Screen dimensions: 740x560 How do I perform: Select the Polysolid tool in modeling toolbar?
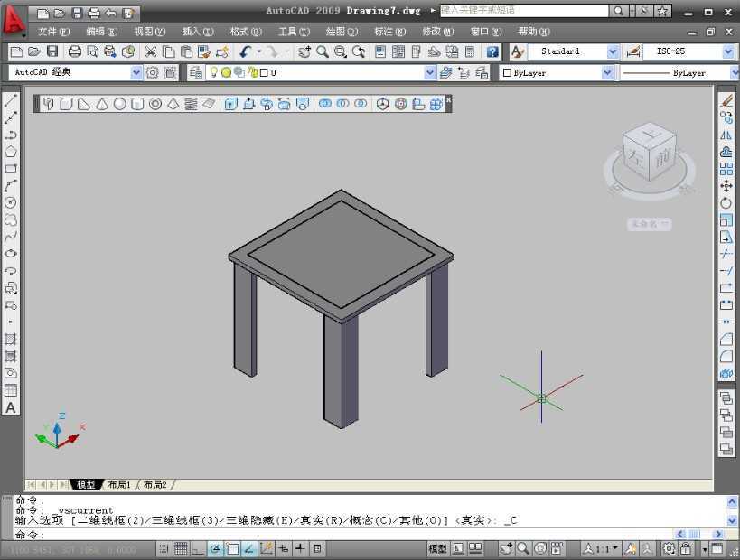[49, 104]
